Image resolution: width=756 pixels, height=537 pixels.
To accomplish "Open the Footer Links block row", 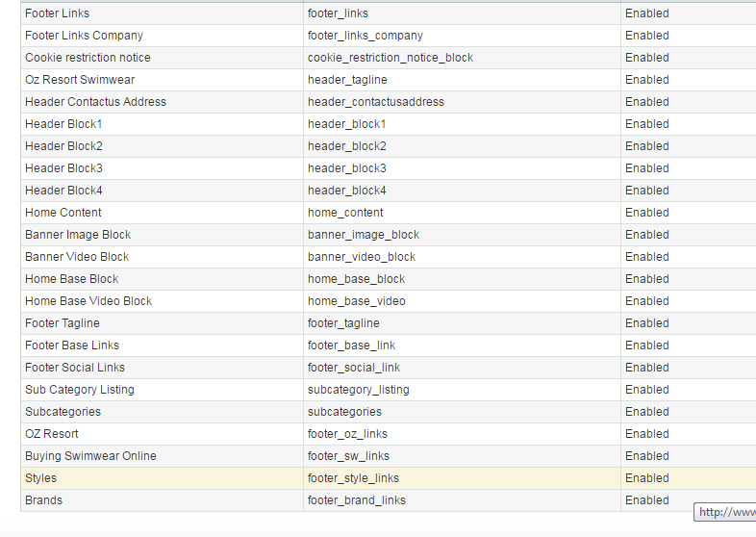I will click(57, 13).
